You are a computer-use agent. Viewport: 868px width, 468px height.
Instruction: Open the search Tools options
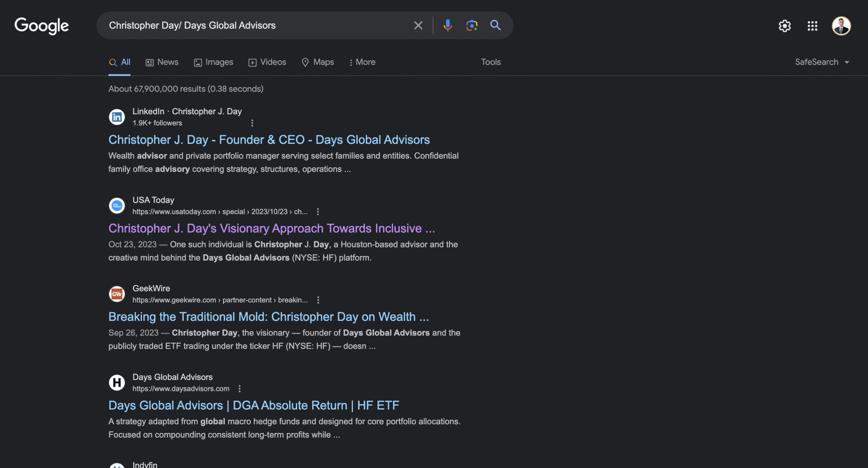(491, 62)
